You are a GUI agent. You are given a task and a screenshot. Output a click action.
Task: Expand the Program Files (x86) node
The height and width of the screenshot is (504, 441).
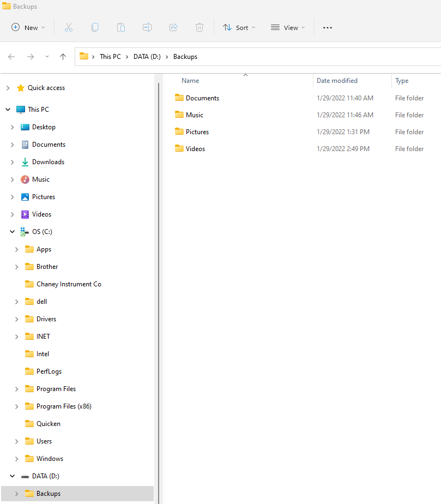(x=17, y=406)
